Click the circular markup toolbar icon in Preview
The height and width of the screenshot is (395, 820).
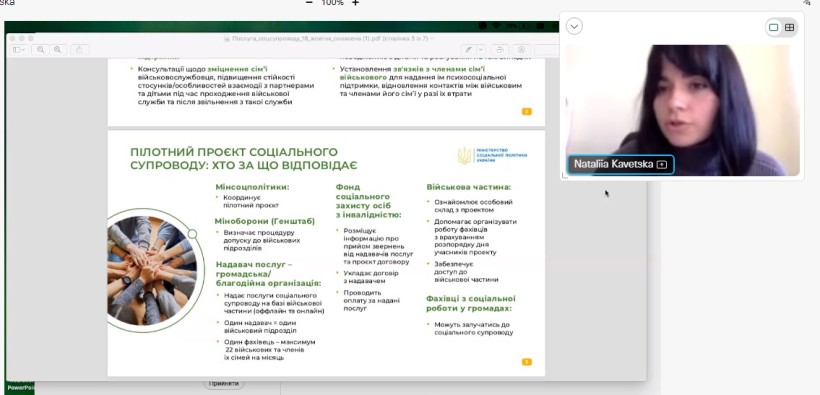(x=521, y=50)
